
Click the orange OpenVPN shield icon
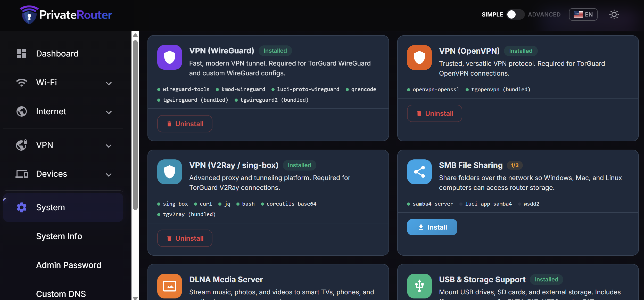(x=419, y=58)
